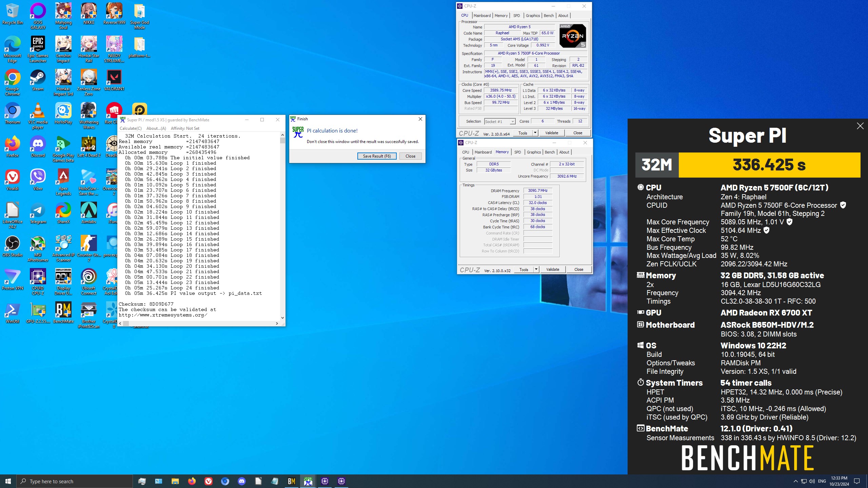Screen dimensions: 868x488
Task: Launch Discord desktop icon
Action: [38, 147]
